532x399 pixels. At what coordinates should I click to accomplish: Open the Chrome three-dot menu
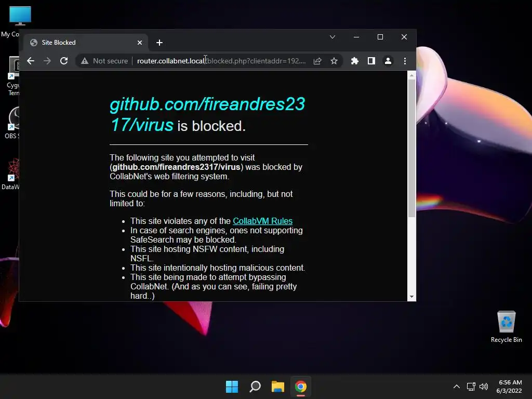(405, 61)
